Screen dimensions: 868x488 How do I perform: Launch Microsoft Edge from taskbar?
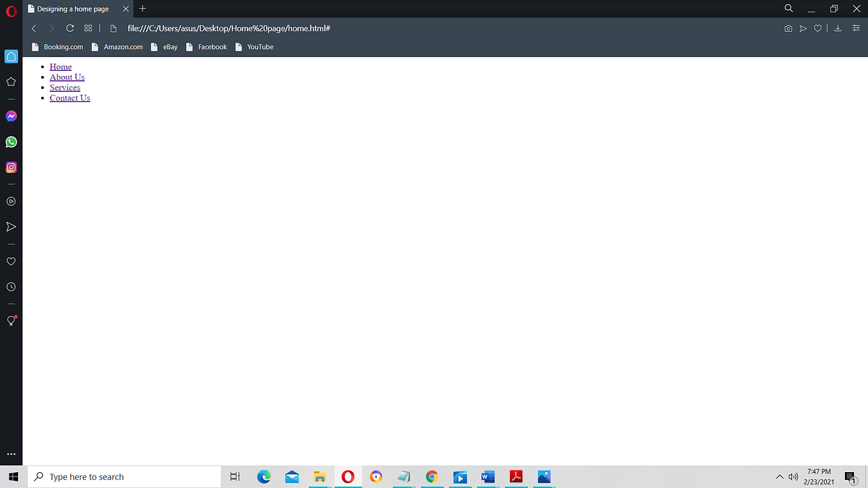point(264,476)
